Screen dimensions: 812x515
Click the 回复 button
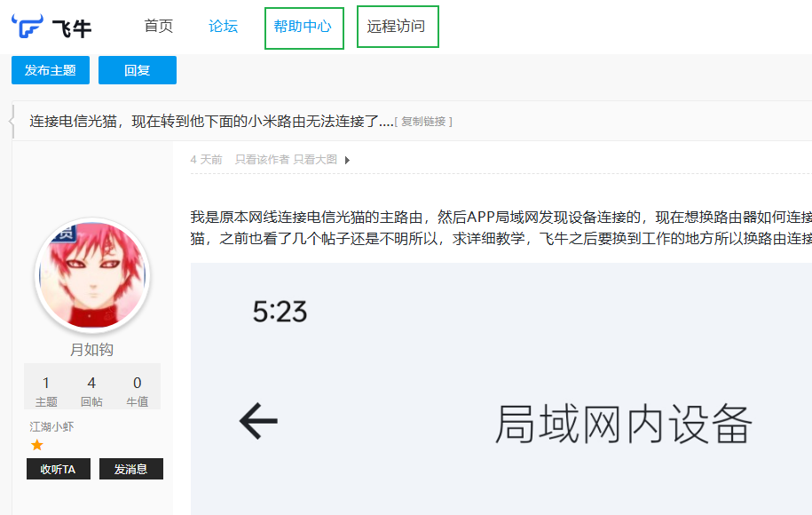[138, 70]
